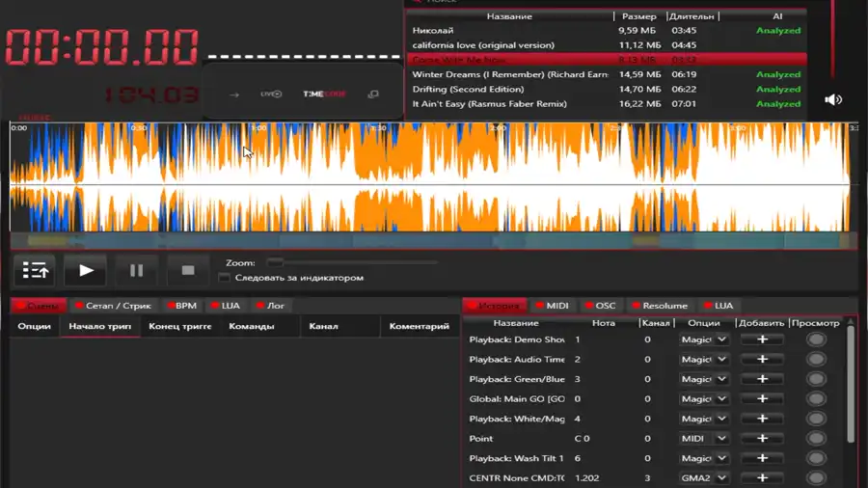Screen dimensions: 868x488
Task: Click plus to add Playback: Demo Show
Action: (762, 339)
